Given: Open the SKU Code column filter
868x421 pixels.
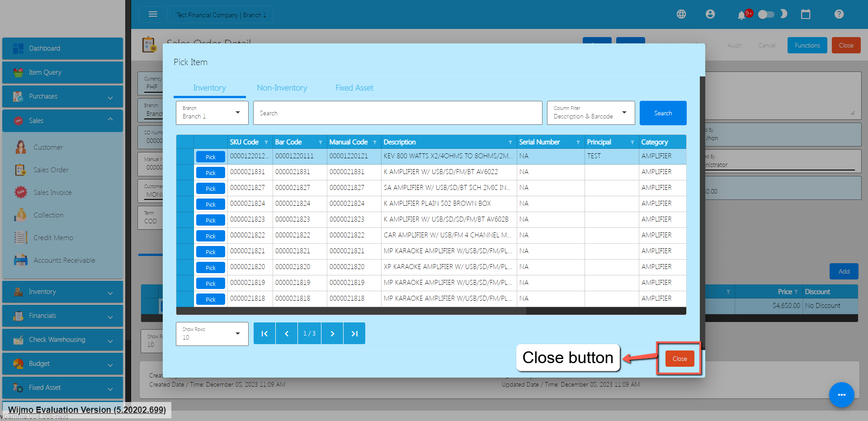Looking at the screenshot, I should 266,142.
